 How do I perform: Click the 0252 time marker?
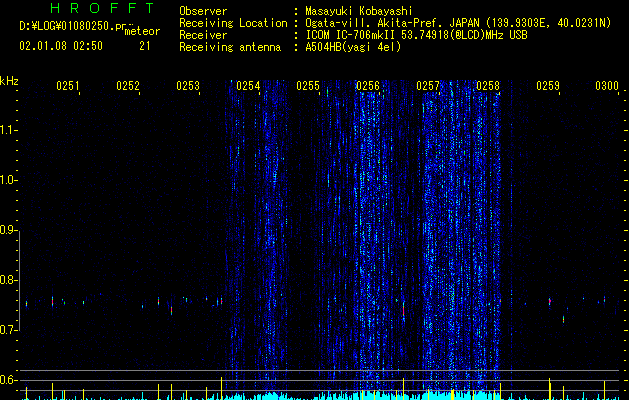point(128,85)
